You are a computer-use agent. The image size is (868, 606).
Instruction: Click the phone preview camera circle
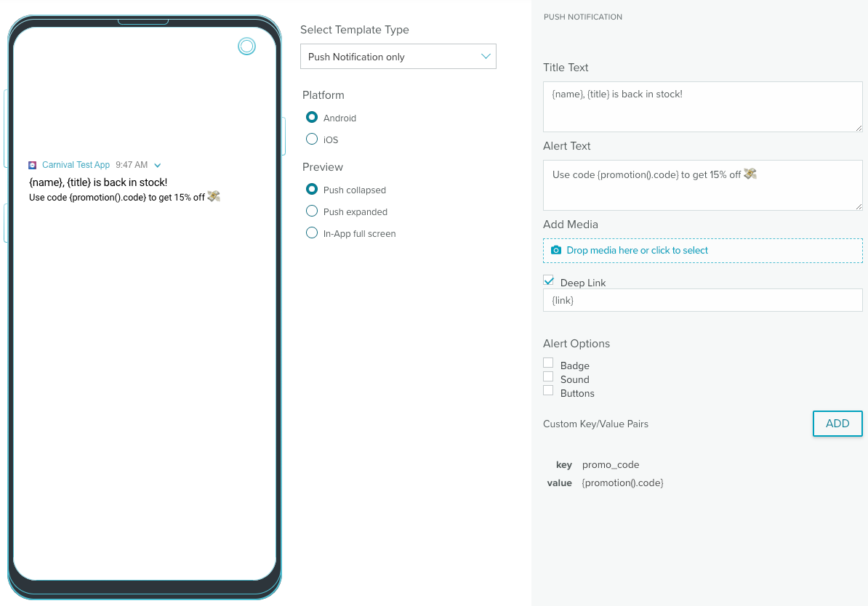pos(247,47)
